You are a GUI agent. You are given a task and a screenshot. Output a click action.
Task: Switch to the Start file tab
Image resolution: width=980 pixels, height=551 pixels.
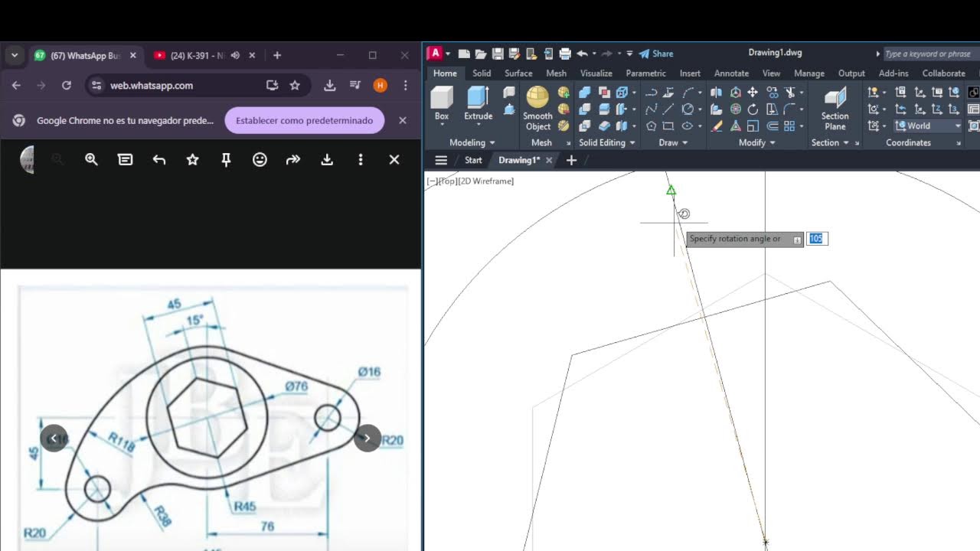click(473, 160)
